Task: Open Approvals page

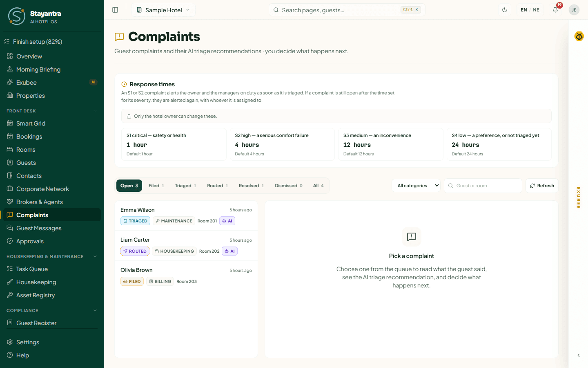Action: pyautogui.click(x=52, y=241)
